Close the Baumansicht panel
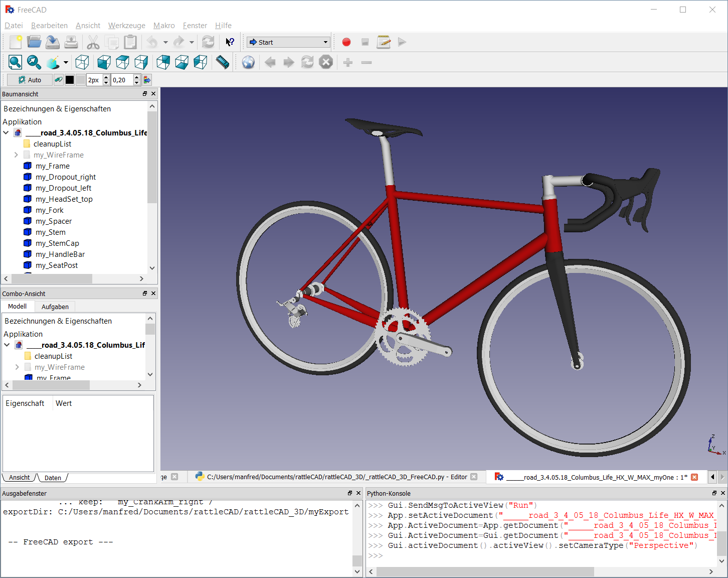Screen dimensions: 728x578 (153, 94)
